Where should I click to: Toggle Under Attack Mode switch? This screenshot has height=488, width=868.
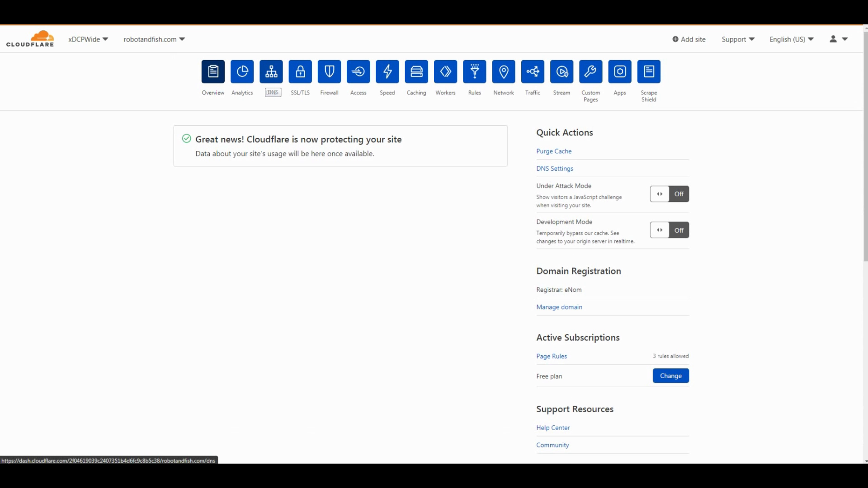click(669, 194)
